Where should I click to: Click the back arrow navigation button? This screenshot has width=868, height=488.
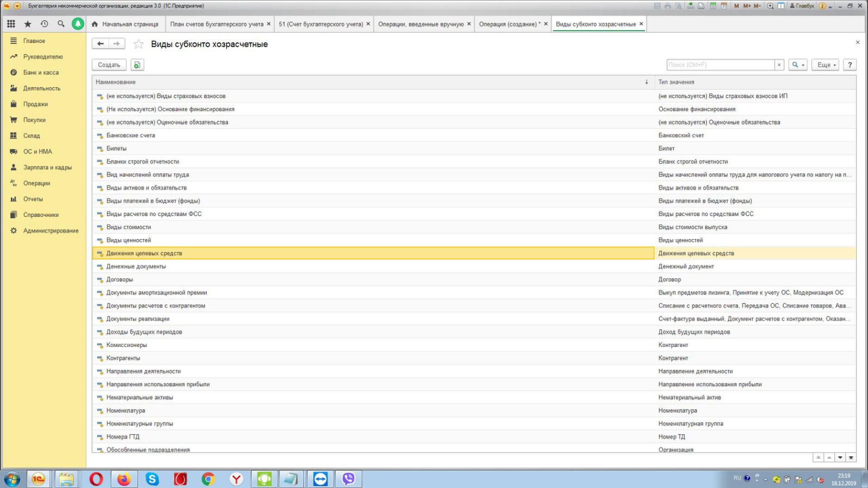[100, 44]
